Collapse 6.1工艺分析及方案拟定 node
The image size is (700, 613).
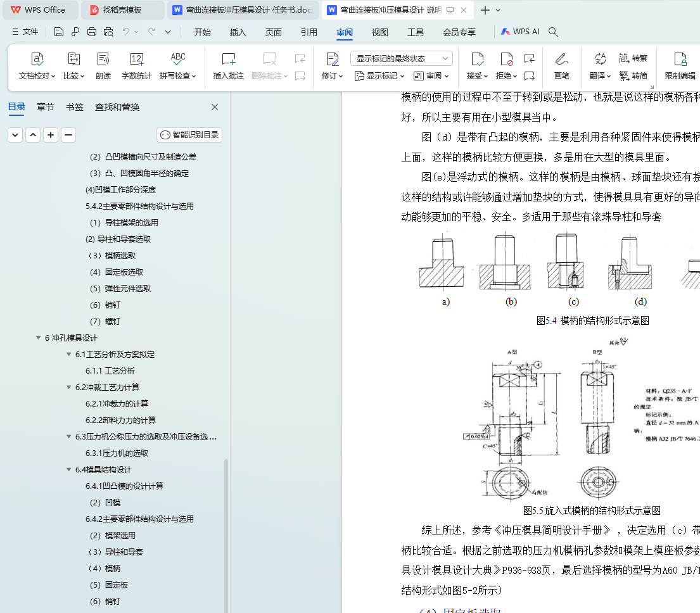69,355
